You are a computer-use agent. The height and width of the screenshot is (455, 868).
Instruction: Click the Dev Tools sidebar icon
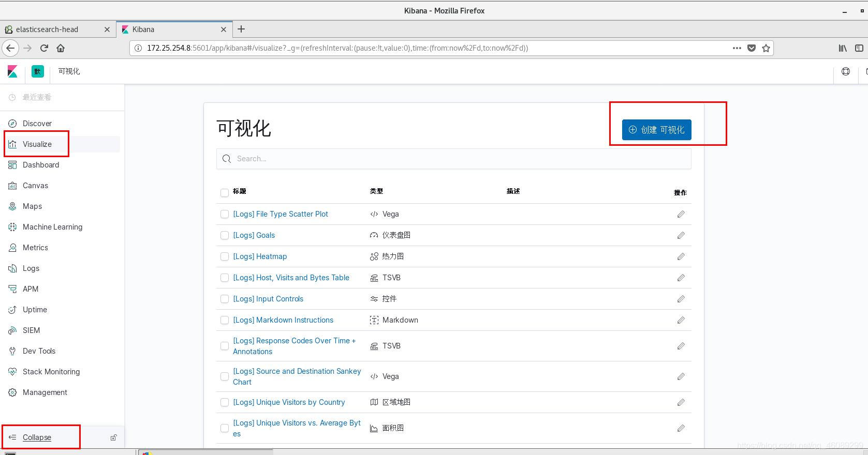click(12, 351)
